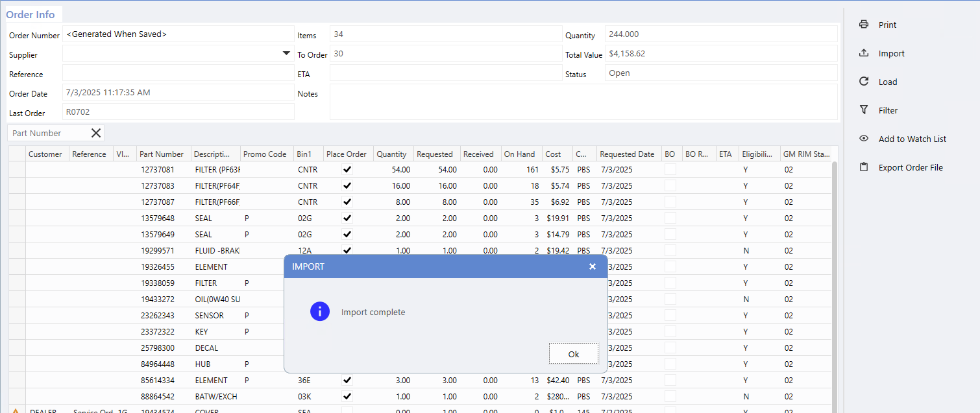980x413 pixels.
Task: Click the Filter funnel icon
Action: [864, 110]
